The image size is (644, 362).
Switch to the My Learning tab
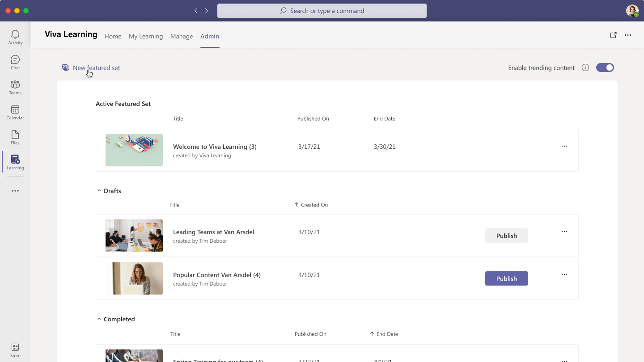[146, 36]
